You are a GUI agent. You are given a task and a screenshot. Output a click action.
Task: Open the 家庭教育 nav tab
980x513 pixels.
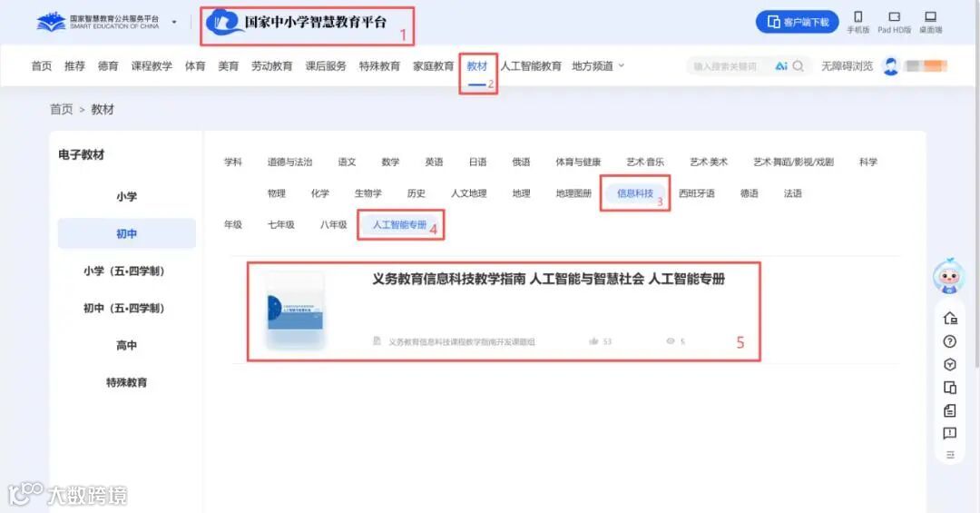[433, 65]
